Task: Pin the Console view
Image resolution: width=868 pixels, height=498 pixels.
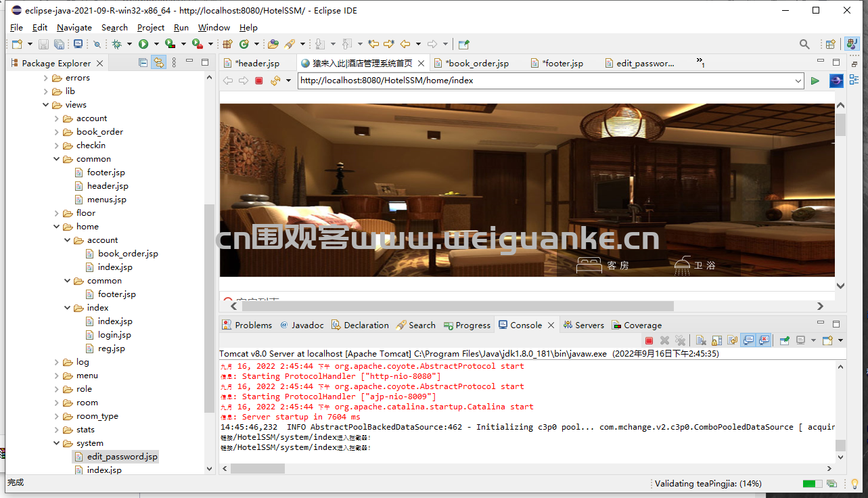Action: [x=785, y=340]
